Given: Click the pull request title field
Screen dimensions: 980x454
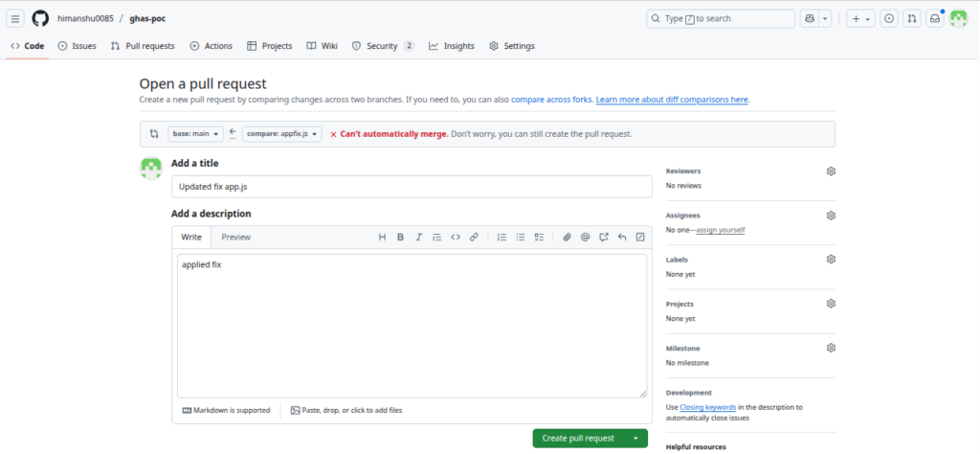Looking at the screenshot, I should 412,187.
